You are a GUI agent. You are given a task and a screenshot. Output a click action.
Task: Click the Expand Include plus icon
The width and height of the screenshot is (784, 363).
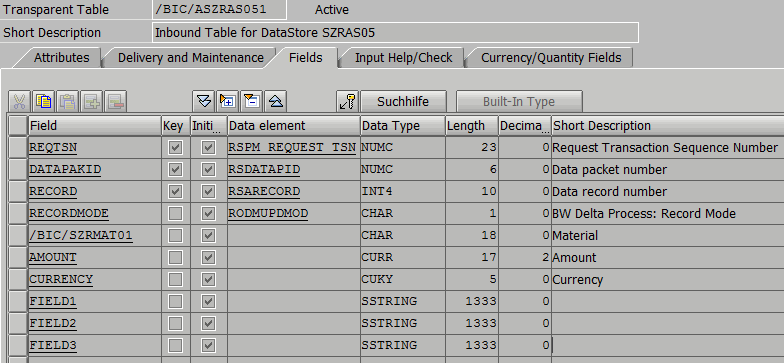tap(228, 102)
